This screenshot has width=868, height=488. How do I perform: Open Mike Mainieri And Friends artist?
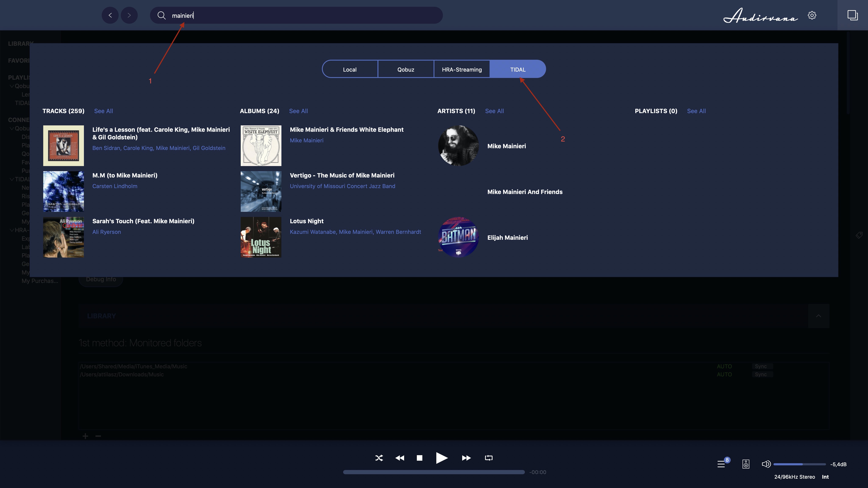point(525,192)
